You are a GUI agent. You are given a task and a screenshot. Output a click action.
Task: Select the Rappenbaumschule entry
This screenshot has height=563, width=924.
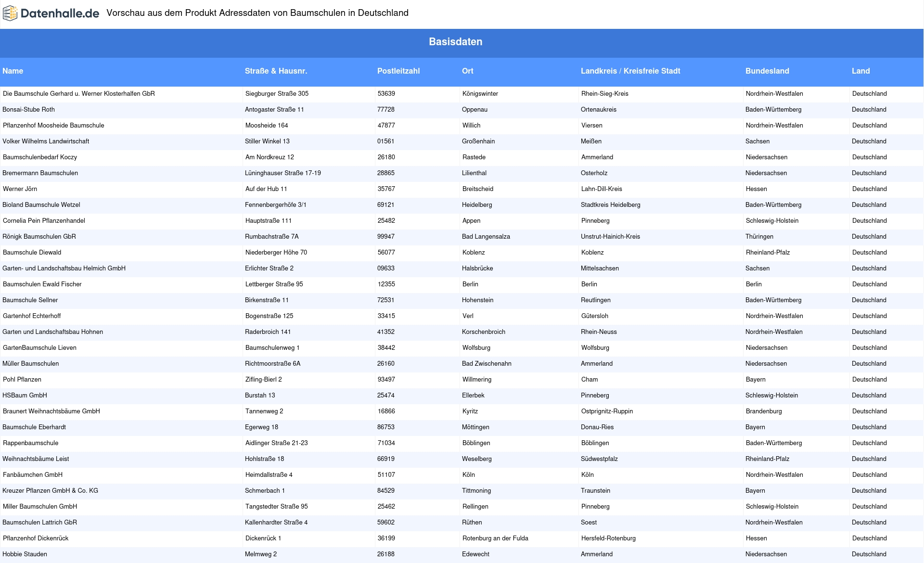click(x=31, y=443)
